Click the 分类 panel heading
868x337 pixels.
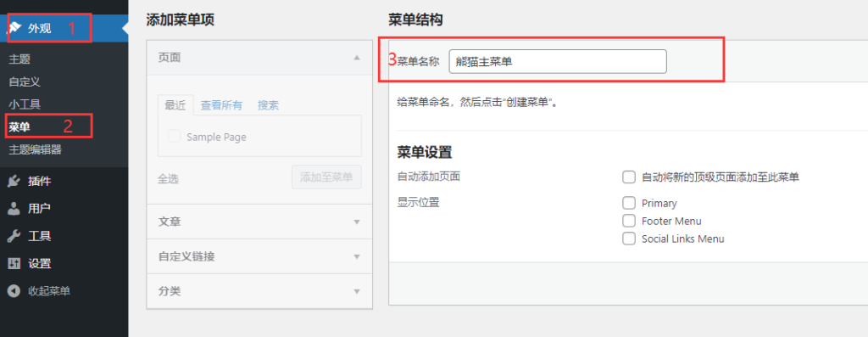point(170,291)
